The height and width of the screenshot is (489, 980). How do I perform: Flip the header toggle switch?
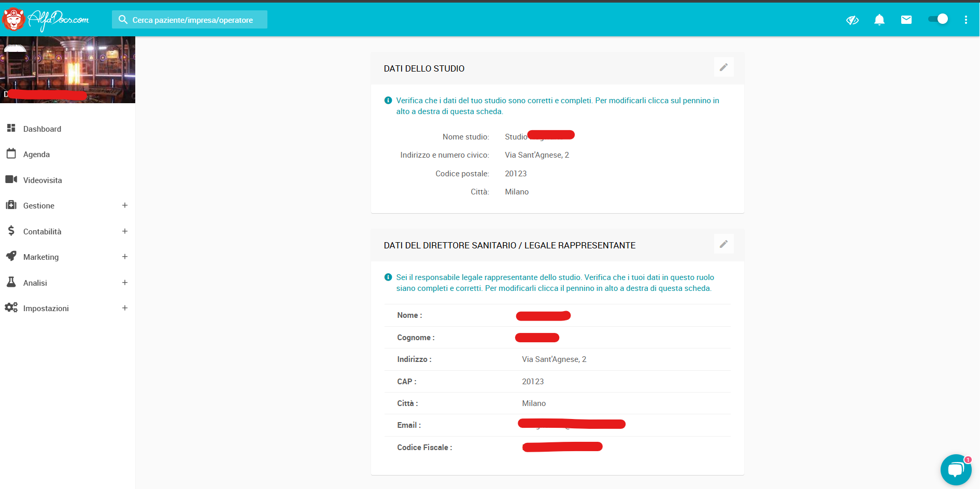(938, 19)
